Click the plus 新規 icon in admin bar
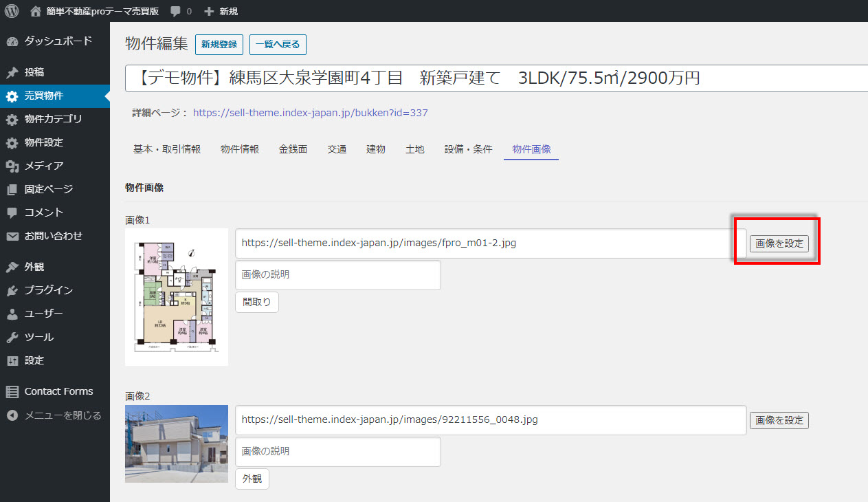The height and width of the screenshot is (502, 868). (209, 11)
